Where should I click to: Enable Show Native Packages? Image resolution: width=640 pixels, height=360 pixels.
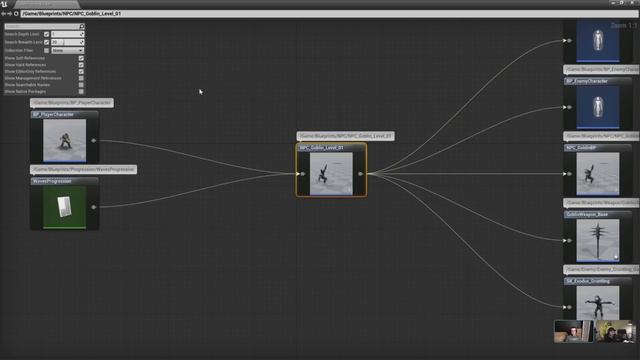[x=81, y=91]
